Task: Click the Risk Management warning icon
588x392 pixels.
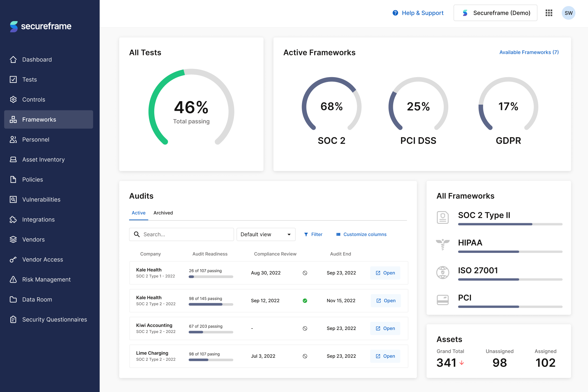Action: (x=13, y=279)
